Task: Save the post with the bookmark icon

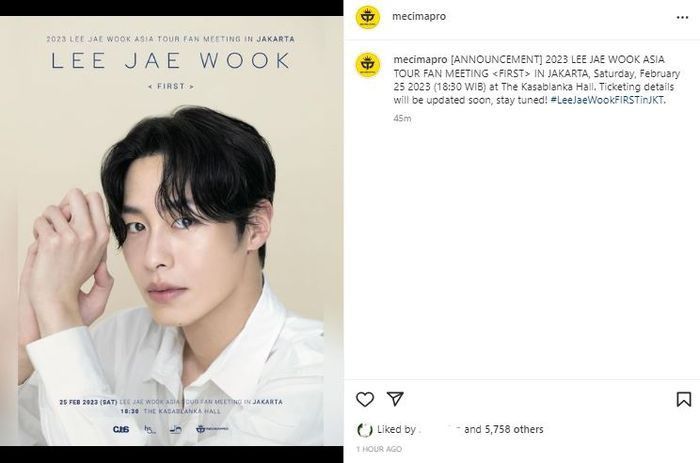Action: coord(683,399)
